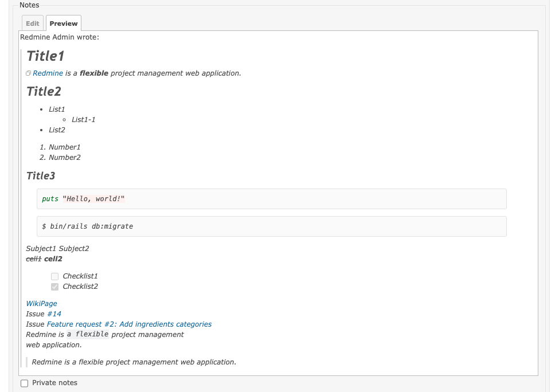Screen dimensions: 559x392
Task: Click the List1-1 nested item
Action: 84,119
